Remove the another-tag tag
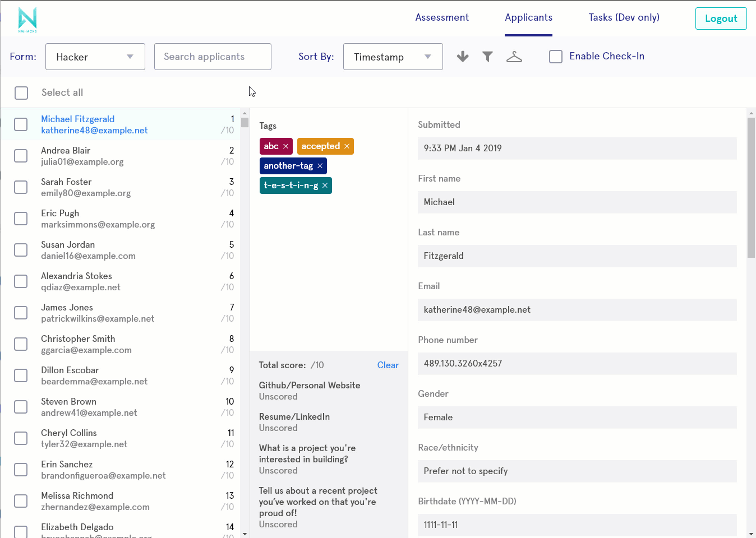This screenshot has width=756, height=538. click(320, 166)
